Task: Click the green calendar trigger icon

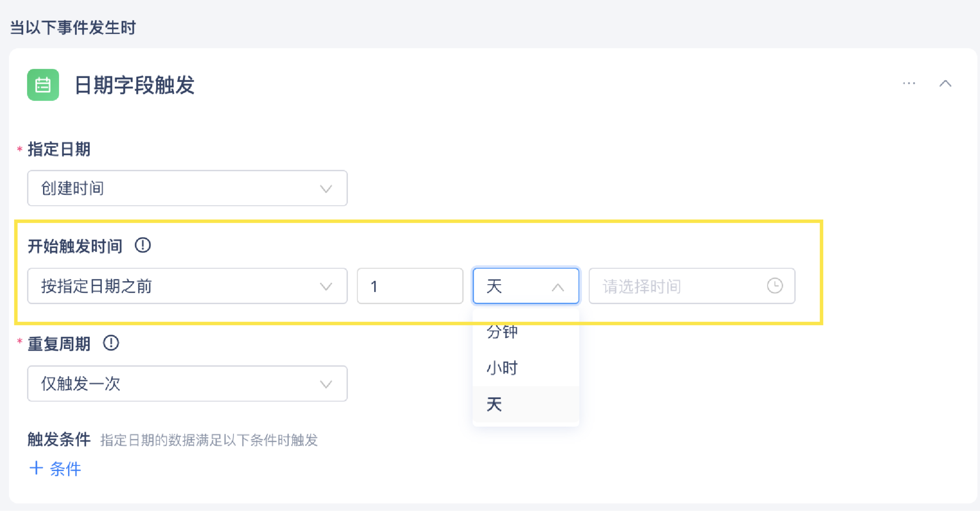Action: pos(43,85)
